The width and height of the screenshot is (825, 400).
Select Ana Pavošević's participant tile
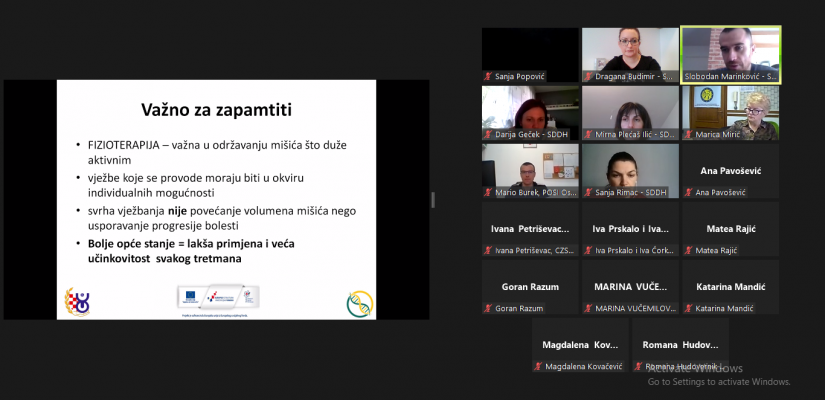click(730, 171)
